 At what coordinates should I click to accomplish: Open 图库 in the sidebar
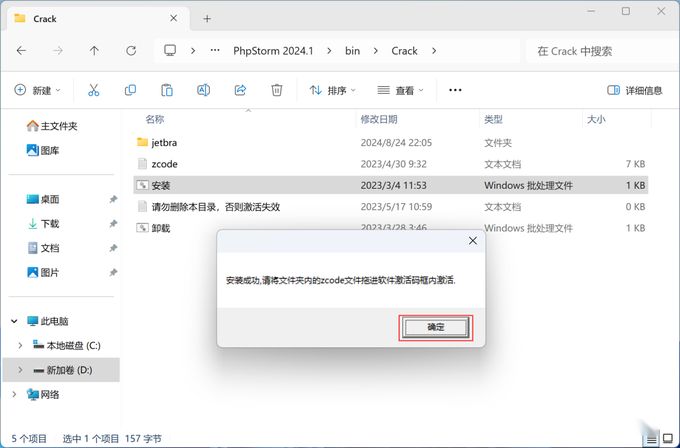pos(43,150)
